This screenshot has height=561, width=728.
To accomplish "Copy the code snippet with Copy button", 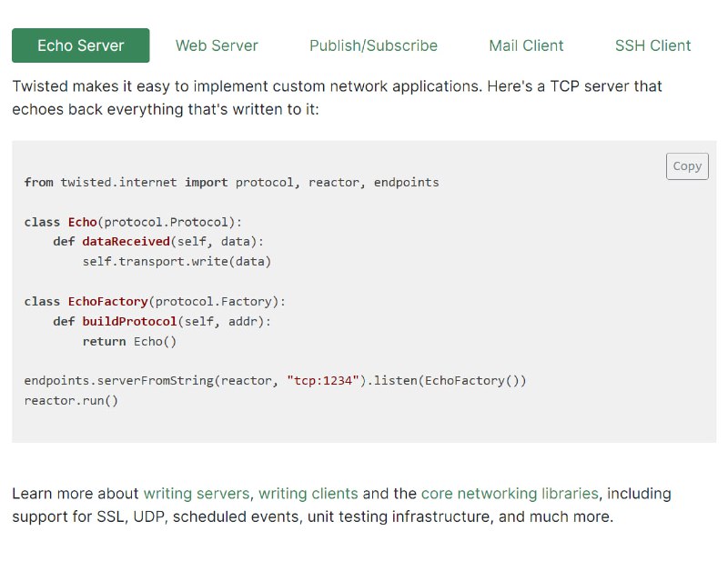I will point(687,166).
